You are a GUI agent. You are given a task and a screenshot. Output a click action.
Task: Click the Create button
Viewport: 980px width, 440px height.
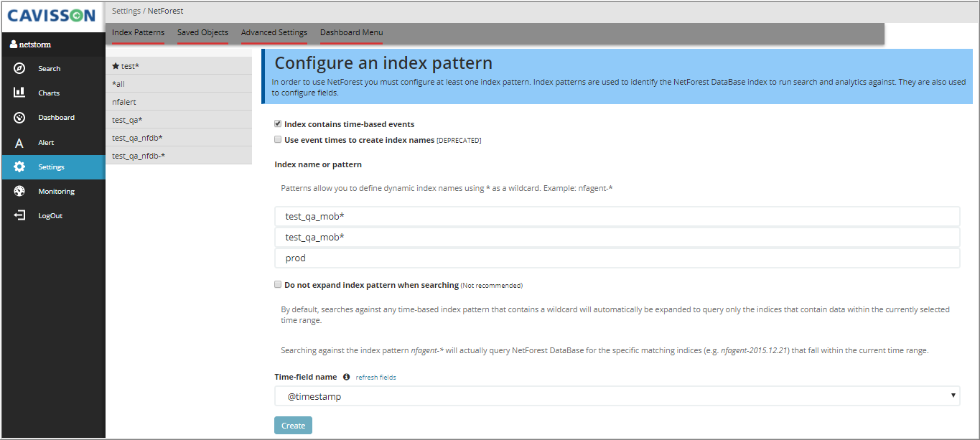tap(293, 426)
